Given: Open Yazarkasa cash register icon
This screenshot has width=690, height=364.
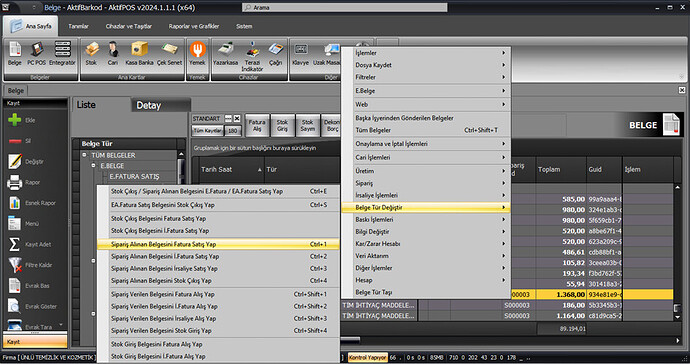Looking at the screenshot, I should click(225, 49).
